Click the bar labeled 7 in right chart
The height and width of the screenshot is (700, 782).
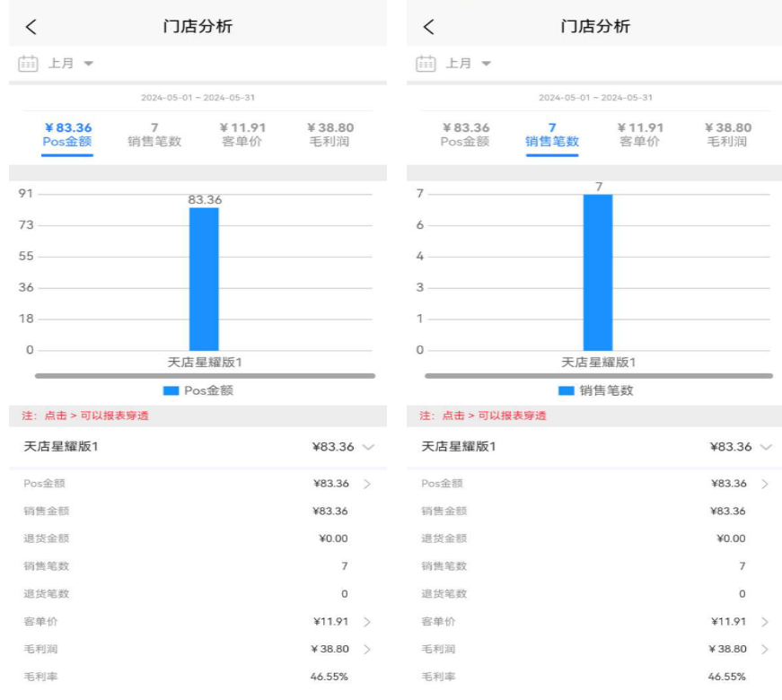pyautogui.click(x=598, y=273)
